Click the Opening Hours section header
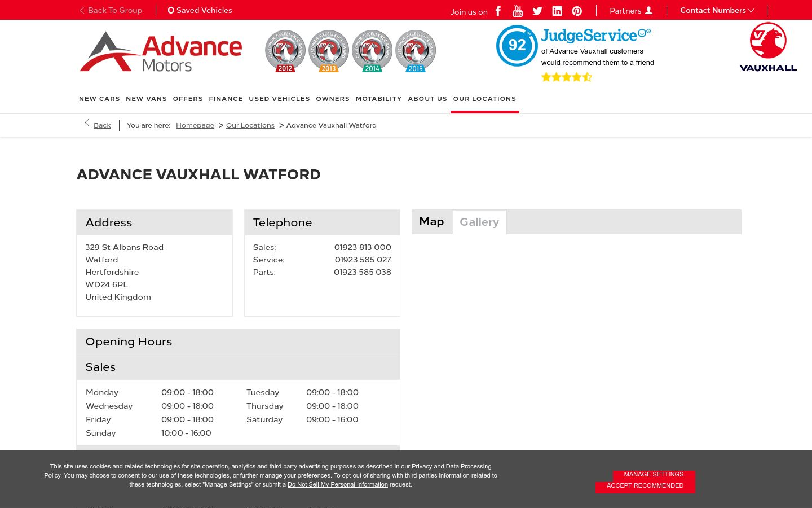 point(238,341)
